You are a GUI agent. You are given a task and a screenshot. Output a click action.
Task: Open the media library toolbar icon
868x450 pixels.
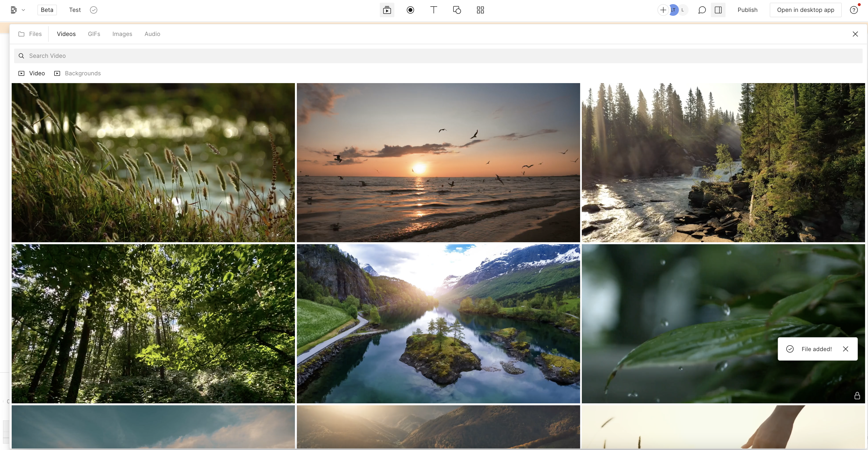tap(387, 10)
